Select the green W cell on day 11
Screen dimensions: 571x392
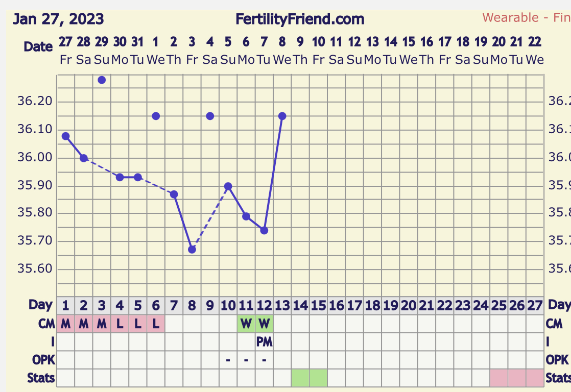[246, 324]
